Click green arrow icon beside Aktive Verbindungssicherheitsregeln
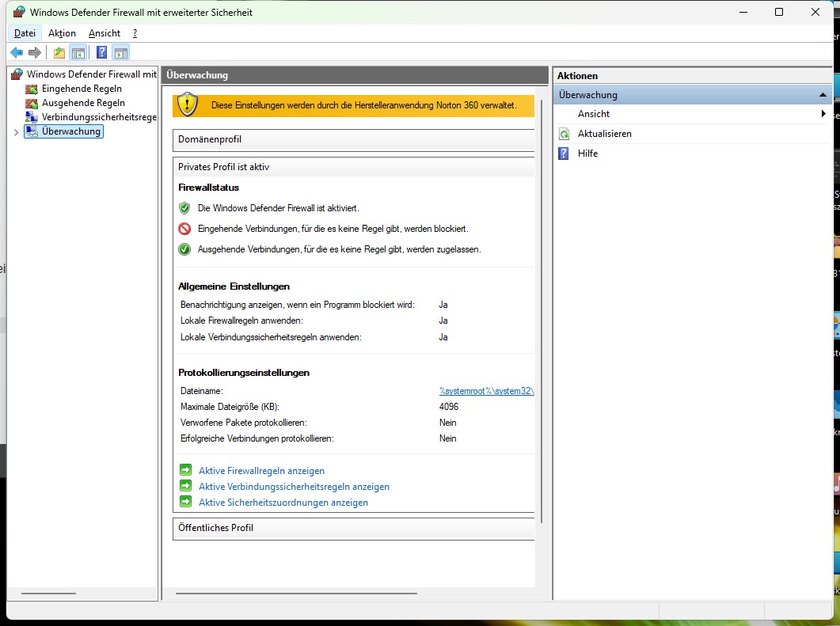The height and width of the screenshot is (626, 840). click(185, 486)
